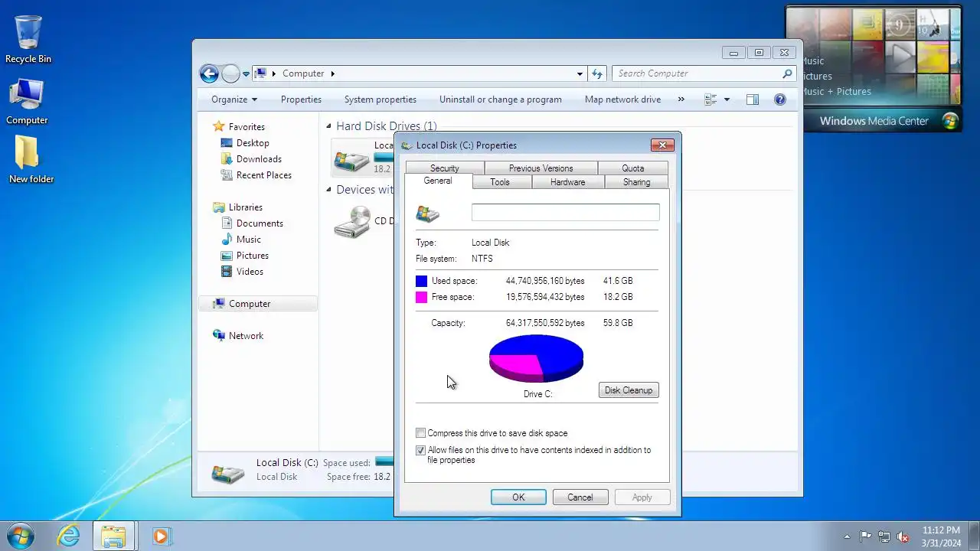Toggle the preview pane icon
The height and width of the screenshot is (551, 980).
(x=753, y=99)
